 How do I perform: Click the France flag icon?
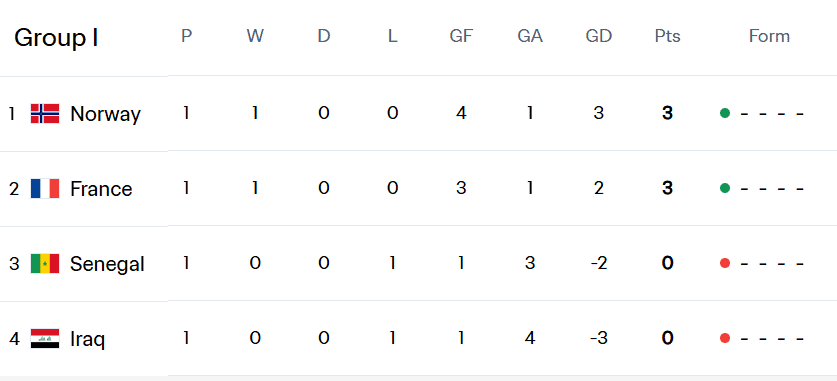[x=45, y=188]
